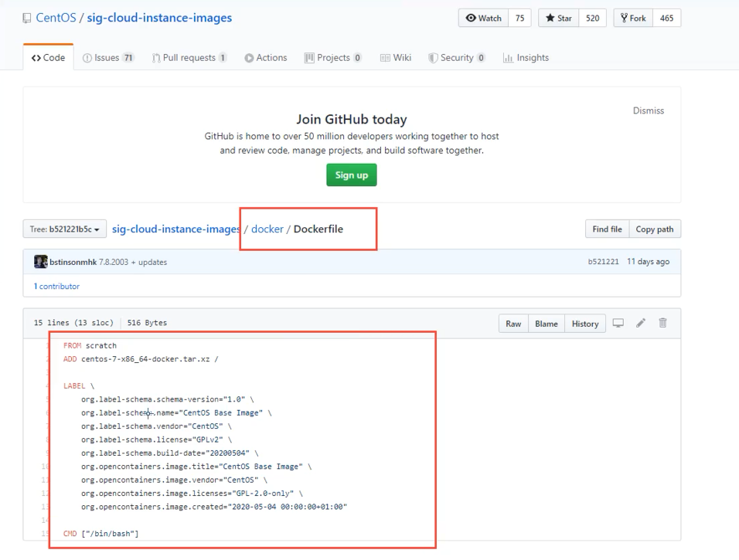Click the Fork button
The height and width of the screenshot is (560, 739).
coord(633,18)
